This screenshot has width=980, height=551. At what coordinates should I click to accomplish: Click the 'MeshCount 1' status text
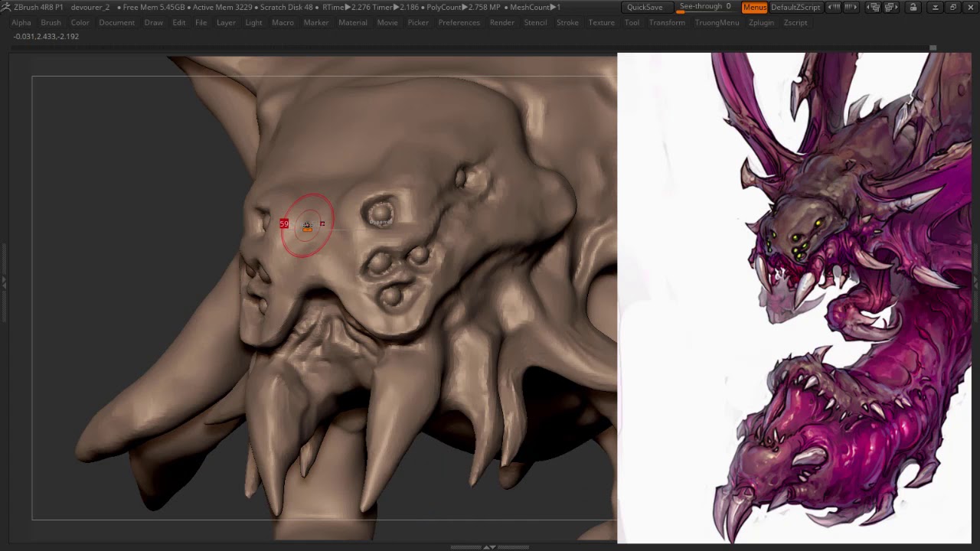535,7
